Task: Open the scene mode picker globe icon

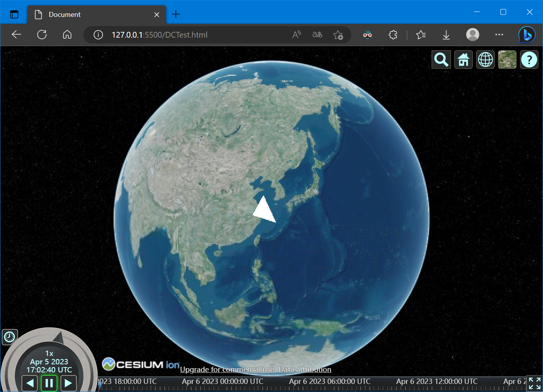Action: coord(485,60)
